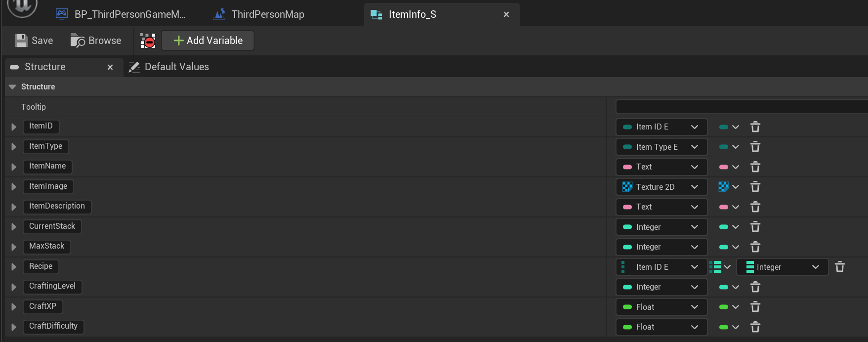
Task: Expand the CraftXP variable details
Action: pos(14,307)
